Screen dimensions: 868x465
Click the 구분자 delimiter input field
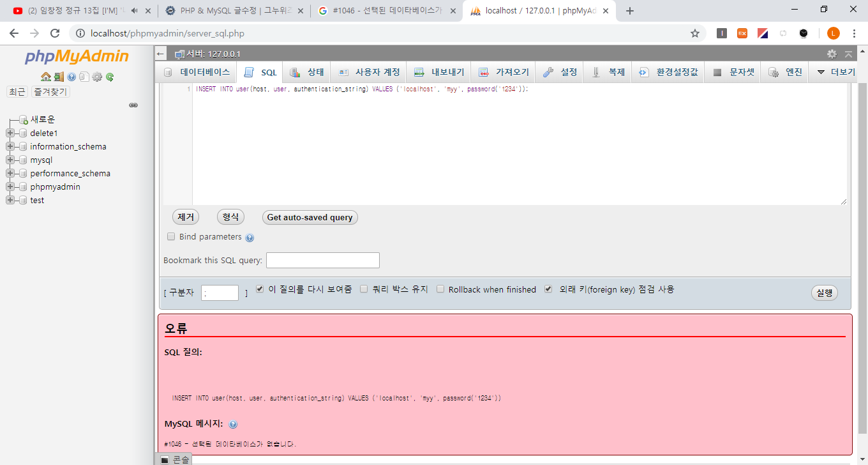point(220,293)
